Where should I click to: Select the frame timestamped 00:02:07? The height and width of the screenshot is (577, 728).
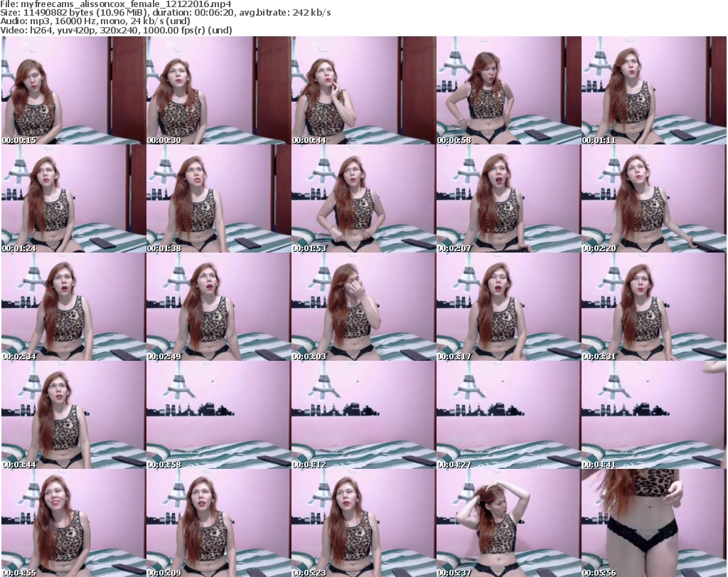(508, 198)
